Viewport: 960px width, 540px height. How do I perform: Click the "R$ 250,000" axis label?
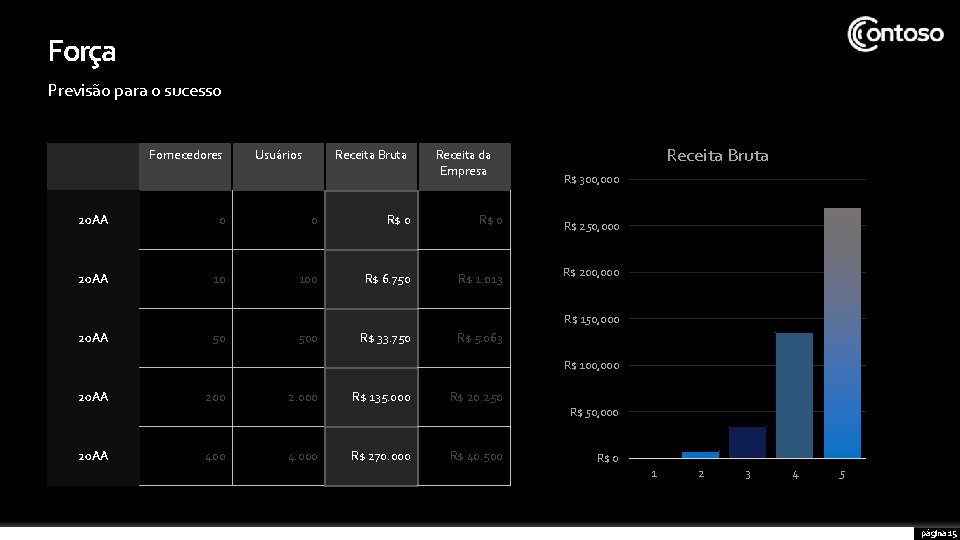(591, 227)
